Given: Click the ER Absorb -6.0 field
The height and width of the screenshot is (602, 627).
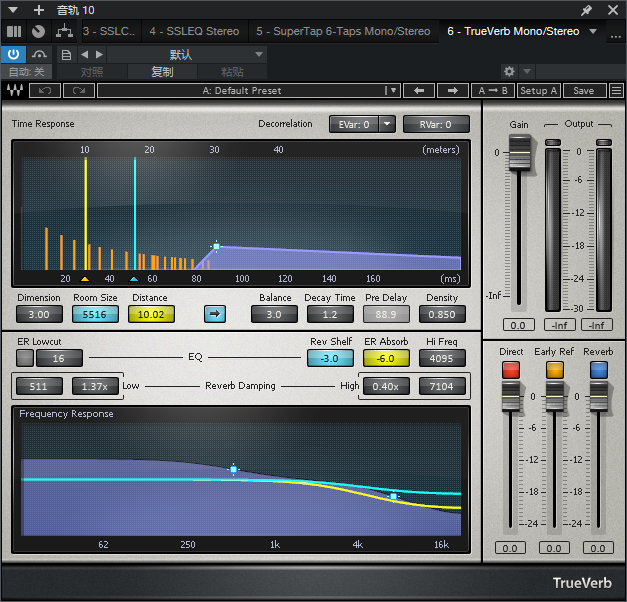Looking at the screenshot, I should [x=386, y=358].
